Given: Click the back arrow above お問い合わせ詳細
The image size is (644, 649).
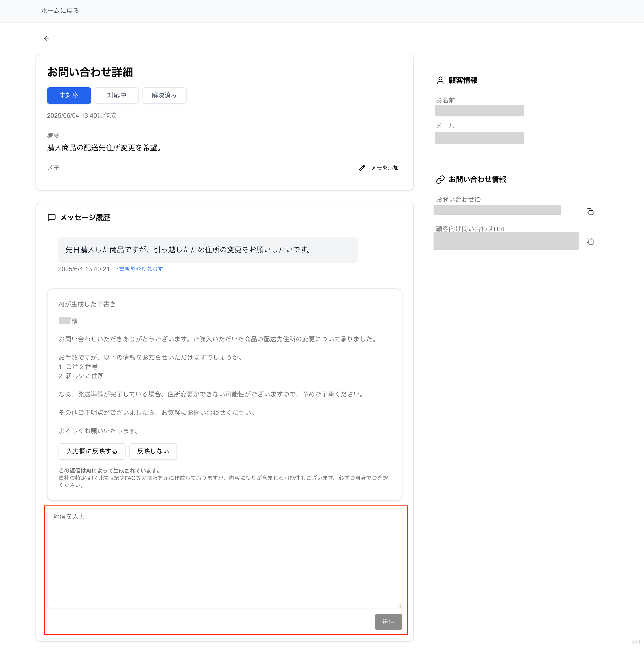Looking at the screenshot, I should 46,38.
